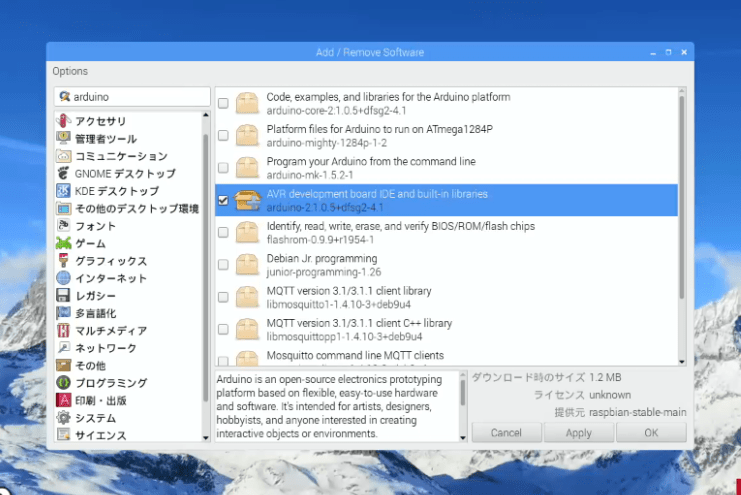Viewport: 741px width, 495px height.
Task: Select the プログラミング category icon
Action: click(63, 382)
